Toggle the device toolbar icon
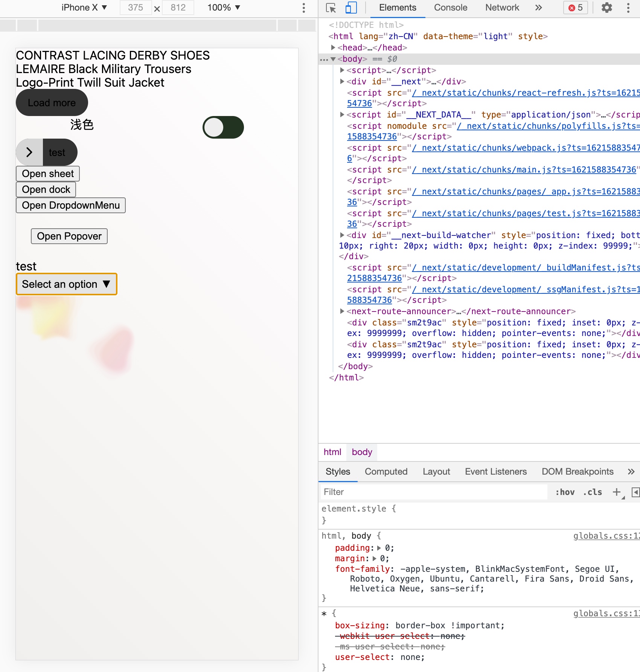The height and width of the screenshot is (672, 640). click(x=351, y=8)
